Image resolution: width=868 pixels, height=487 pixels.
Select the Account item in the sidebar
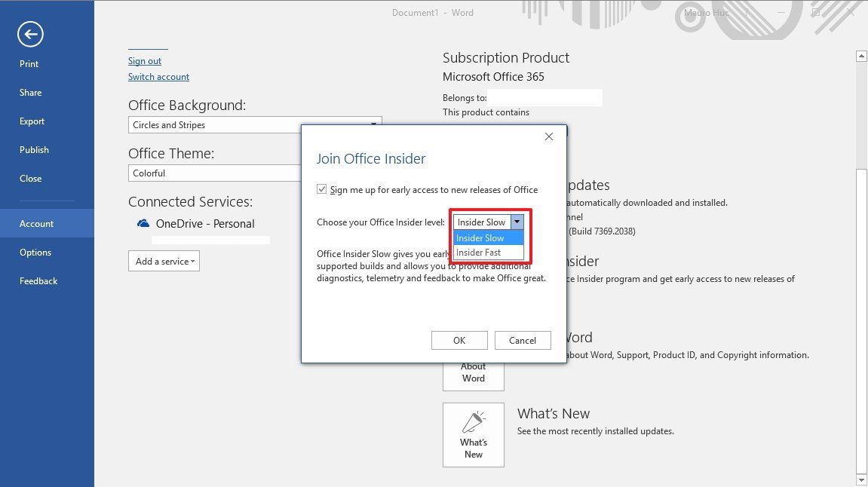click(x=36, y=223)
